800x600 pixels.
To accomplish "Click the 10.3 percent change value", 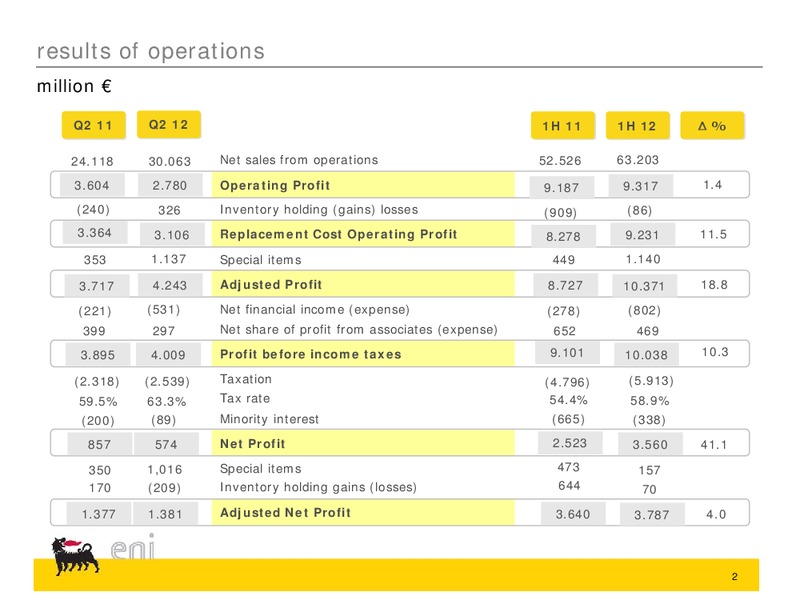I will pyautogui.click(x=715, y=352).
